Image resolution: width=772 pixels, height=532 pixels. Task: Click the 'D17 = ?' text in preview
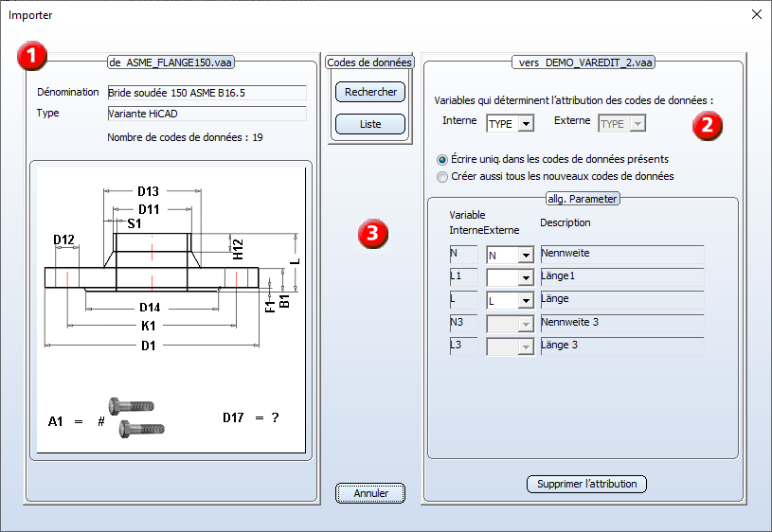click(x=251, y=417)
